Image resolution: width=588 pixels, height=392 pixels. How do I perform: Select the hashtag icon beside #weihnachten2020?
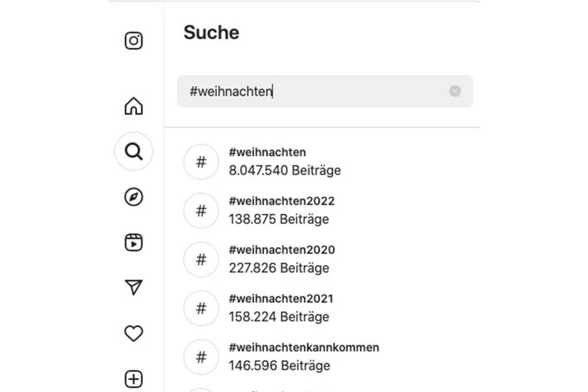coord(201,260)
